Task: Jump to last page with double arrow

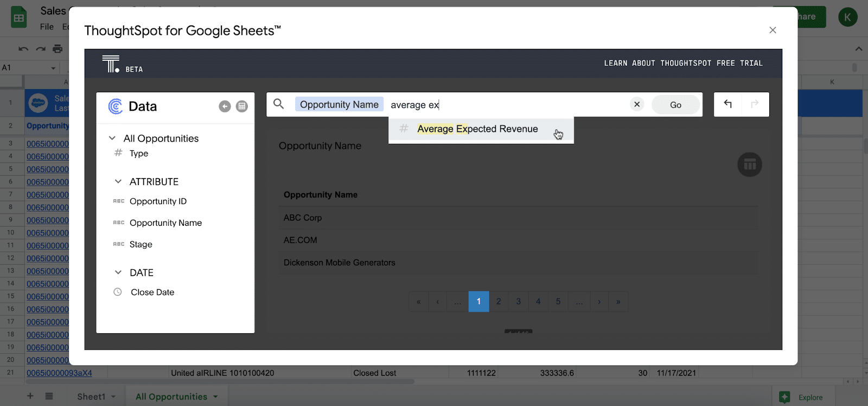Action: 618,302
